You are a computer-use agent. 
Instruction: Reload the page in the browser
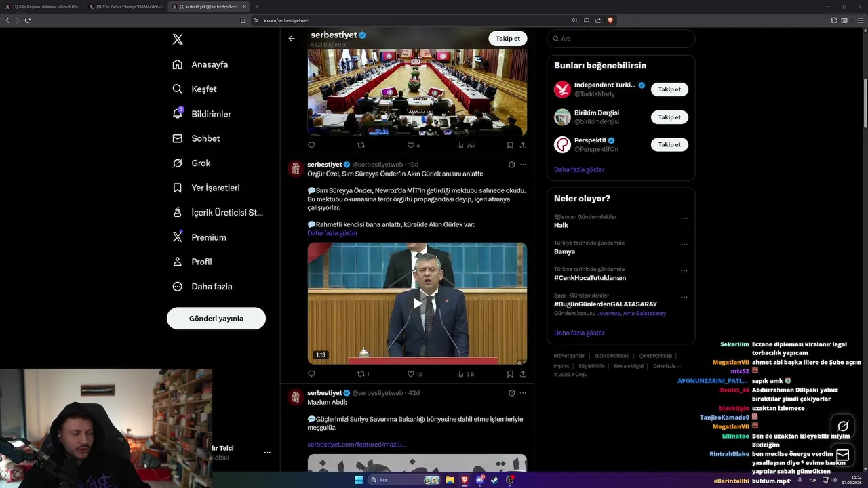pos(28,20)
